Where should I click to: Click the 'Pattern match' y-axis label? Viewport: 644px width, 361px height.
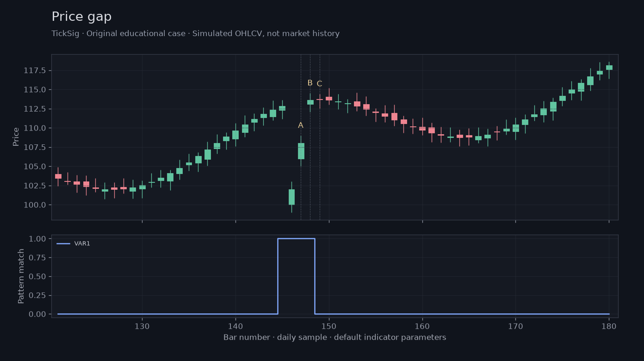click(21, 276)
